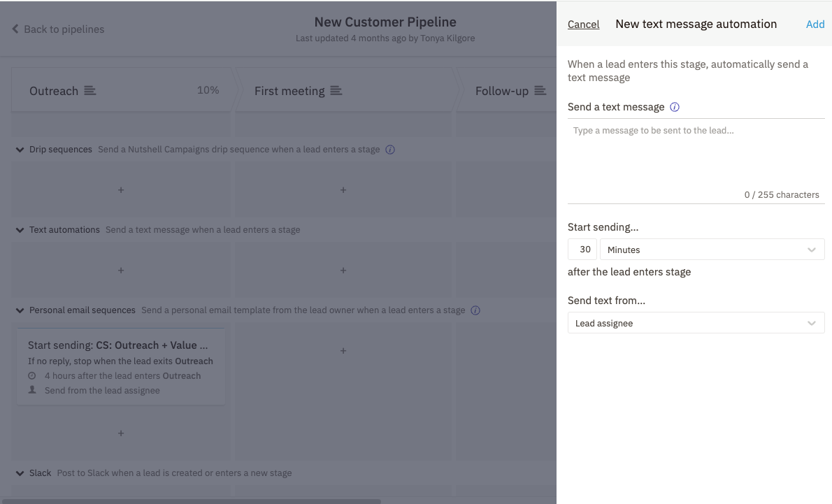The width and height of the screenshot is (832, 504).
Task: Open the Lead assignee sender dropdown
Action: tap(696, 323)
